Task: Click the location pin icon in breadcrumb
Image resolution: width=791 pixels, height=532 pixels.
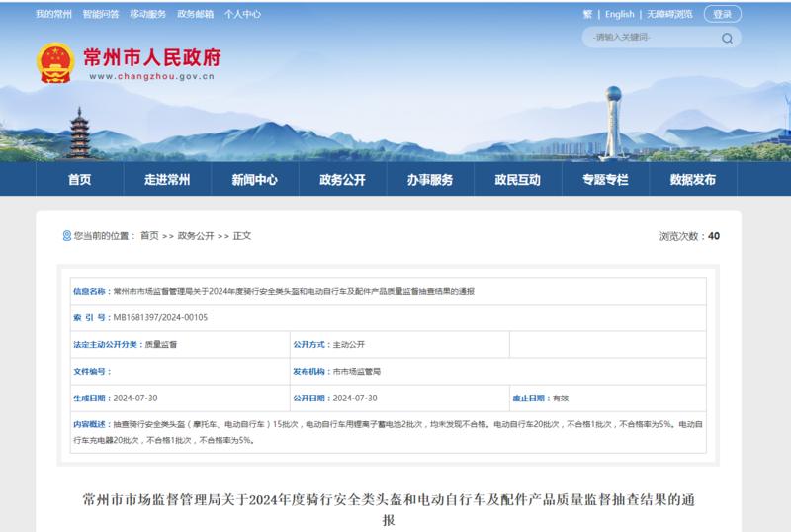Action: pyautogui.click(x=66, y=235)
